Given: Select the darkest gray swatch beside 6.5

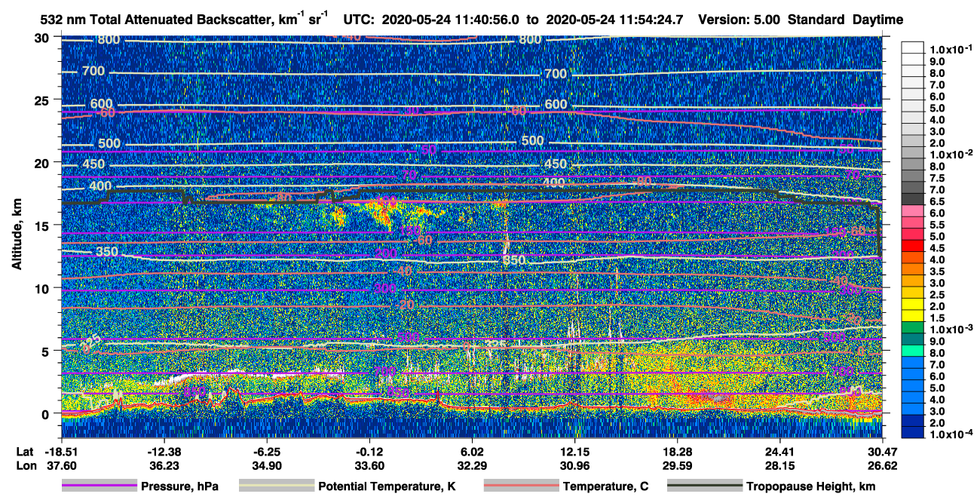Looking at the screenshot, I should (913, 200).
